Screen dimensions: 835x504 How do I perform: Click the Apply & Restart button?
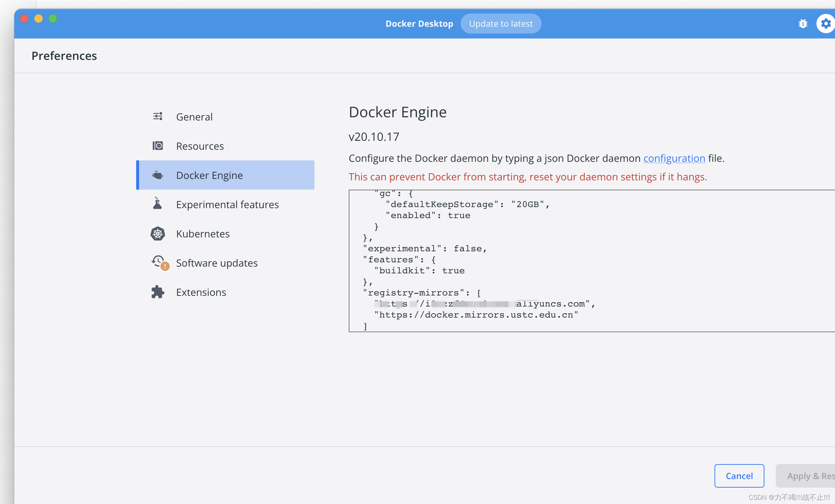click(x=805, y=475)
